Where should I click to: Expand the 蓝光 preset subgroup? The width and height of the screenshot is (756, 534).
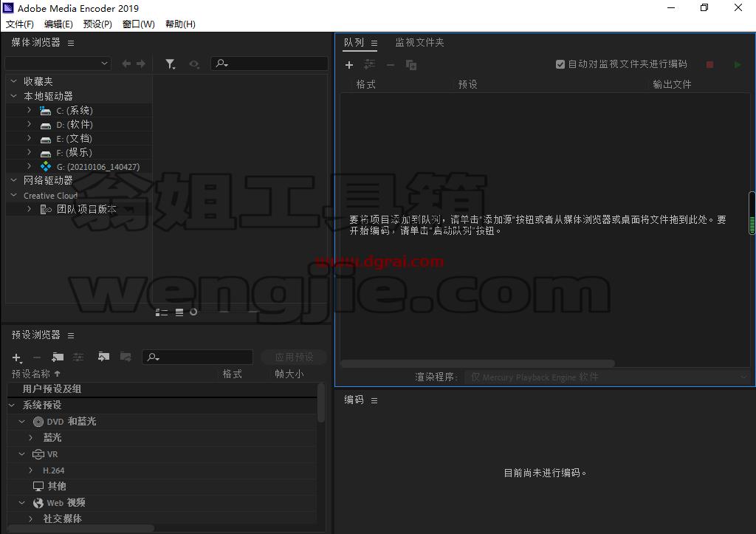[x=31, y=437]
